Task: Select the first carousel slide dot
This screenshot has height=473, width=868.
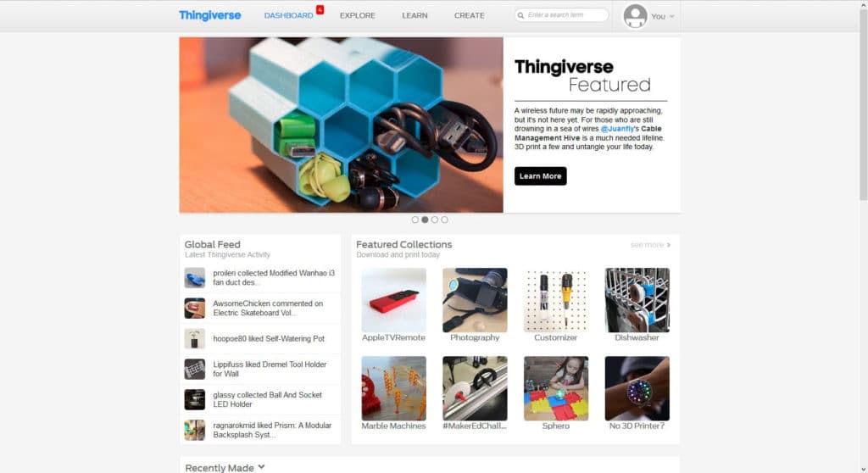Action: coord(415,220)
